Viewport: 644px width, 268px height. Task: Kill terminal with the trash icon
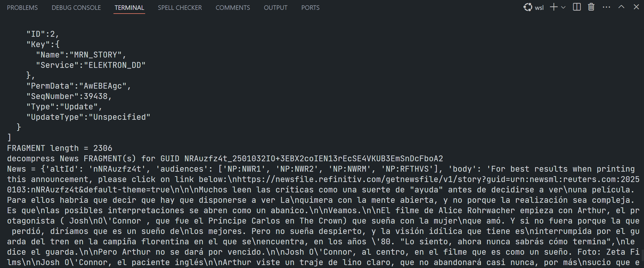click(x=591, y=7)
